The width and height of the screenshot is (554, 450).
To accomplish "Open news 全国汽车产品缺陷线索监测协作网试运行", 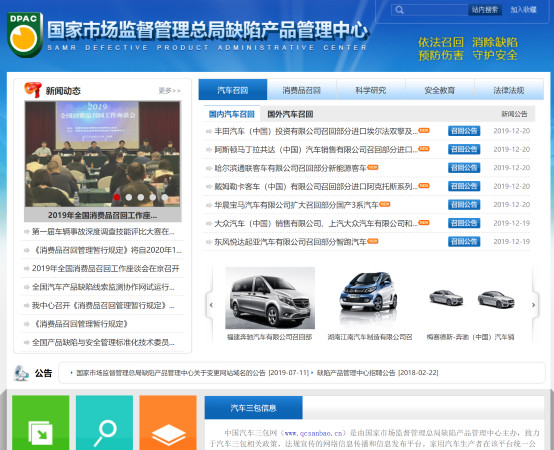I will click(103, 287).
